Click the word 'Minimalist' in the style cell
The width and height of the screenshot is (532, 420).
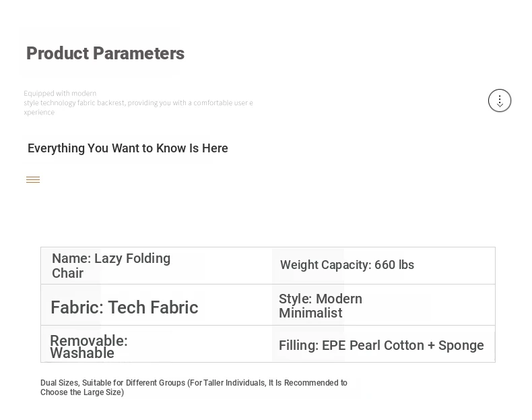[310, 313]
